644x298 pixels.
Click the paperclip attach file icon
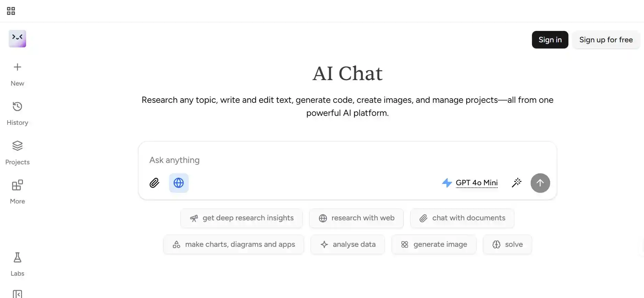coord(154,183)
